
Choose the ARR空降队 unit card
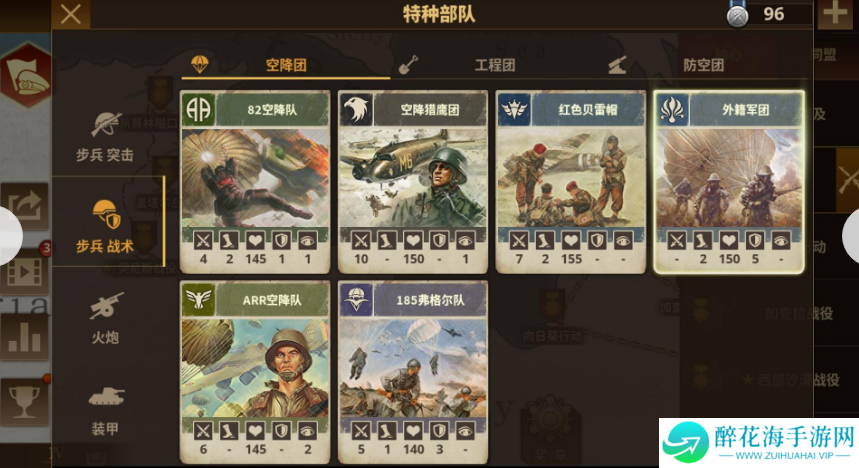click(x=255, y=373)
